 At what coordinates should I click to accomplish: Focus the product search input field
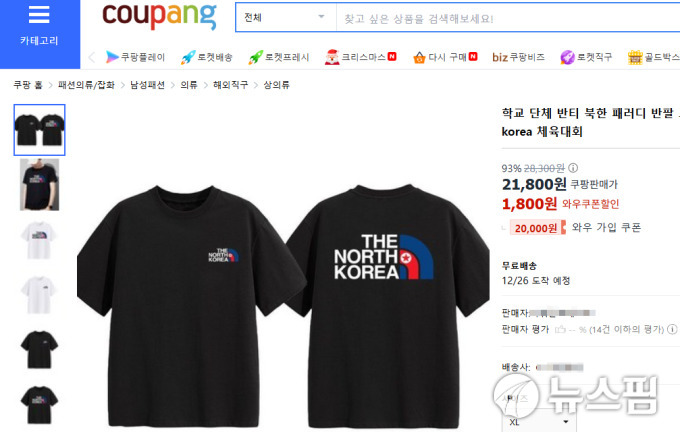(x=508, y=18)
